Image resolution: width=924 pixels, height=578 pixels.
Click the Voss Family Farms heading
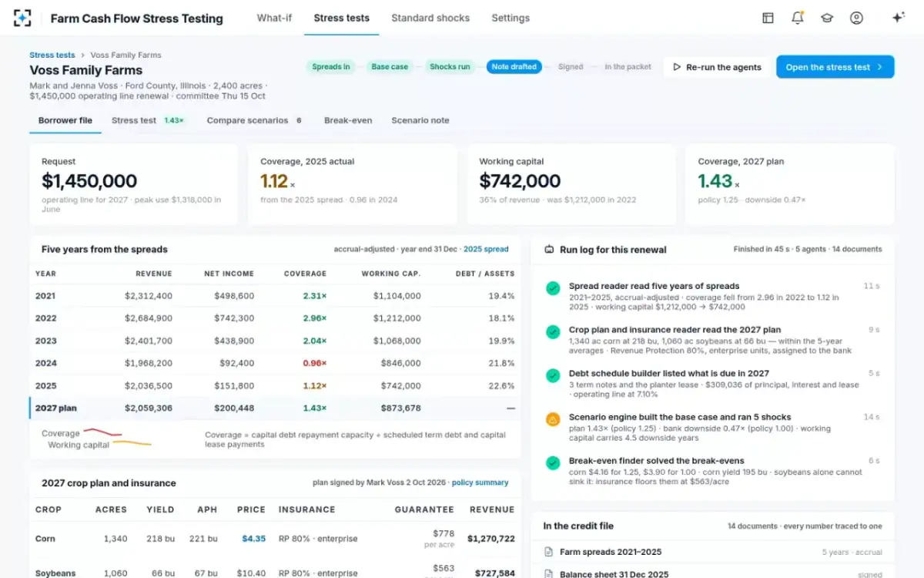[x=86, y=70]
